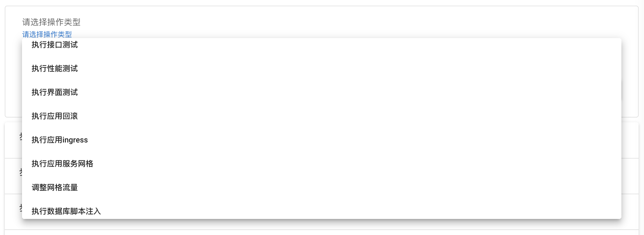Select 执行应用回滚 operation type
The width and height of the screenshot is (644, 235).
55,116
